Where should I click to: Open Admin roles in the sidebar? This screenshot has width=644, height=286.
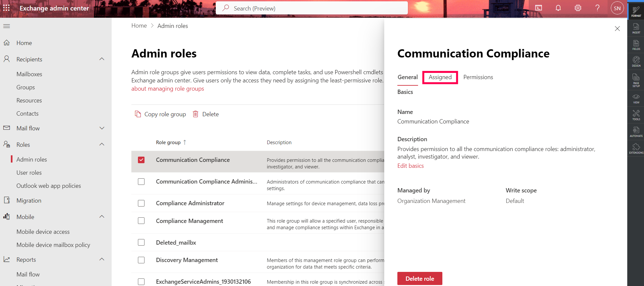point(32,160)
